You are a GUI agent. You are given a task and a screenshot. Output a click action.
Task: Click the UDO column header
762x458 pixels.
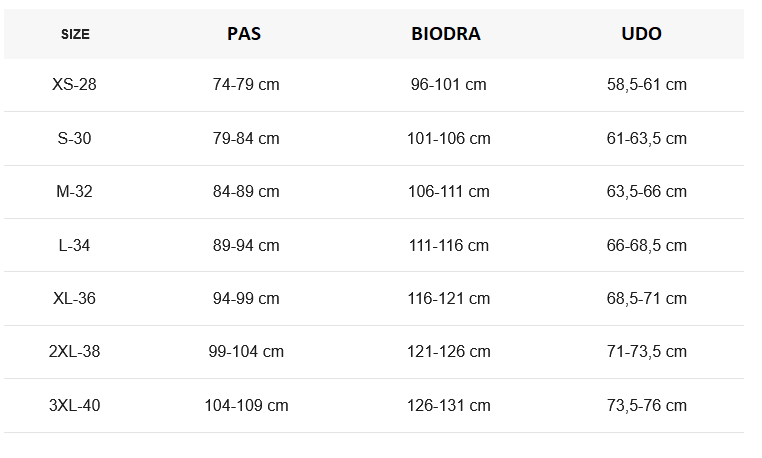(x=641, y=33)
